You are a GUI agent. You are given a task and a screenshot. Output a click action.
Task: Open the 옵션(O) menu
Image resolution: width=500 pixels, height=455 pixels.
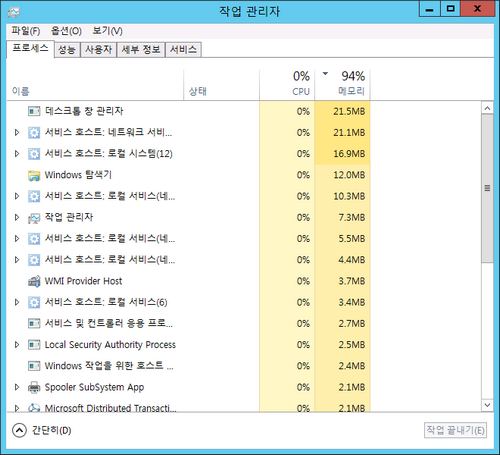[x=66, y=31]
